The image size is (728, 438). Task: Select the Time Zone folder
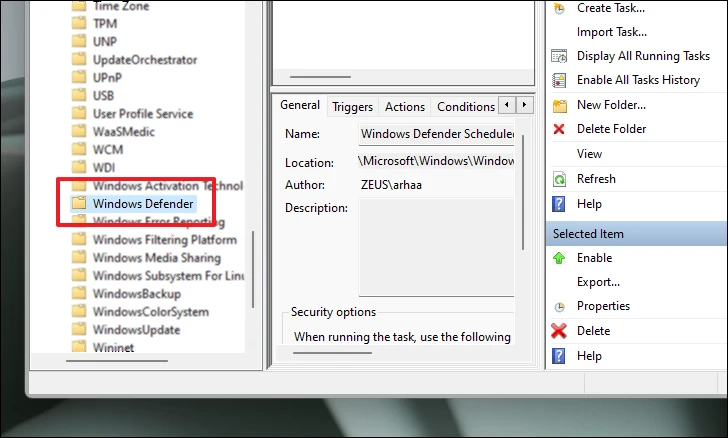pos(121,6)
